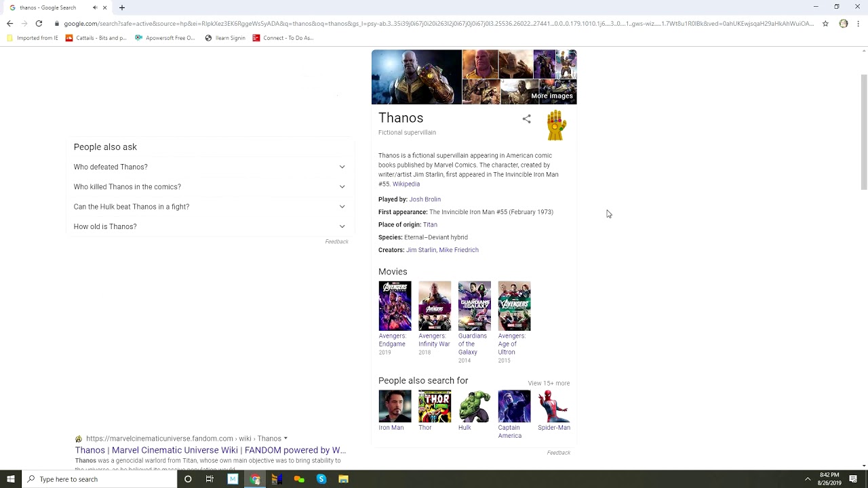Mute the tab using the speaker icon
This screenshot has height=488, width=868.
(x=95, y=7)
